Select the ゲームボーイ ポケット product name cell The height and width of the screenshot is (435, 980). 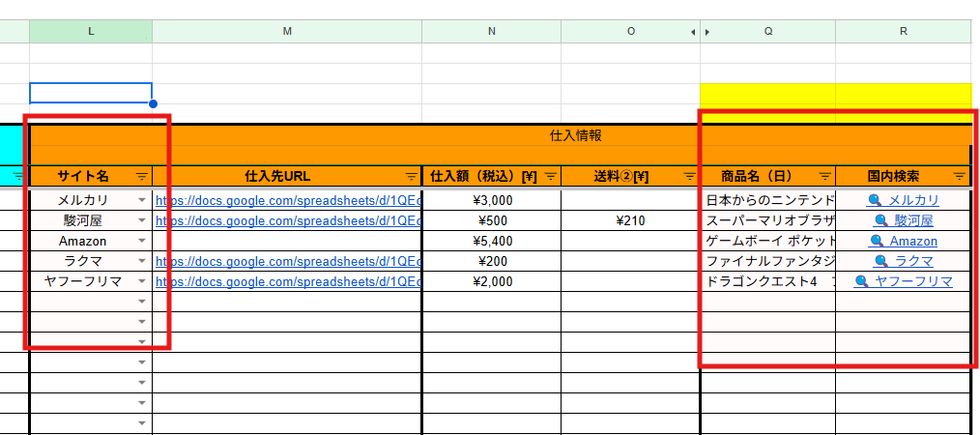(768, 241)
